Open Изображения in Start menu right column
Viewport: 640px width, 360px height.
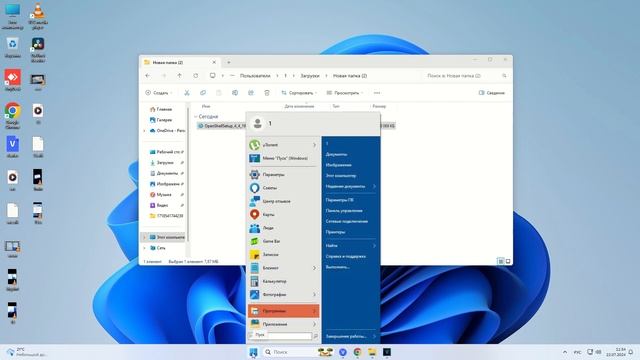[338, 165]
